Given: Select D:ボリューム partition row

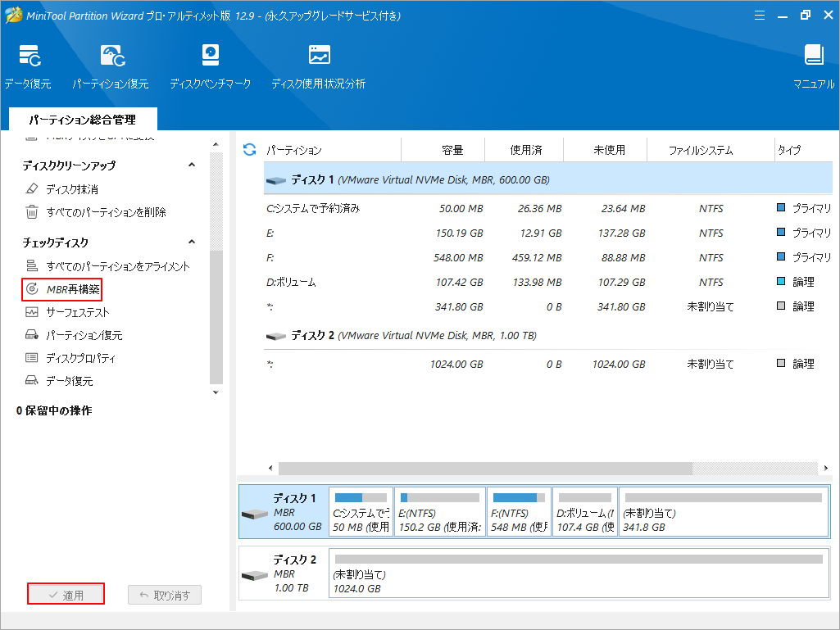Looking at the screenshot, I should [548, 283].
